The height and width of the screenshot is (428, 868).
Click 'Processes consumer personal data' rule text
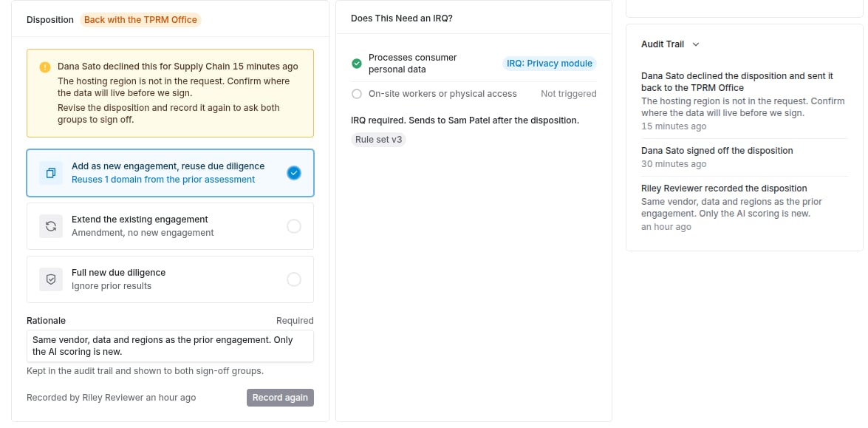[413, 63]
